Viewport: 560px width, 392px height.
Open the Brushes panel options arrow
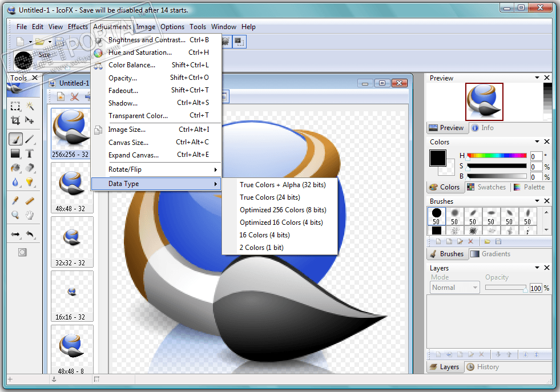[537, 201]
